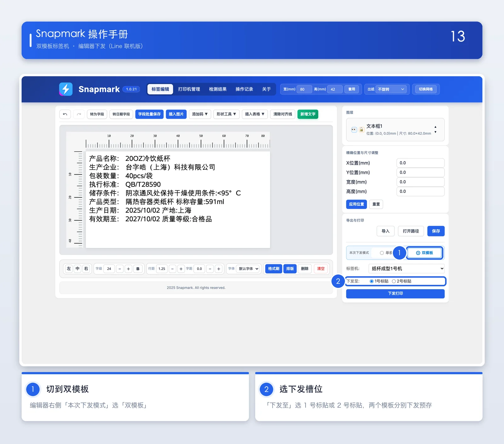Image resolution: width=504 pixels, height=444 pixels.
Task: Move layer 文本框1 up with arrow
Action: [x=435, y=127]
